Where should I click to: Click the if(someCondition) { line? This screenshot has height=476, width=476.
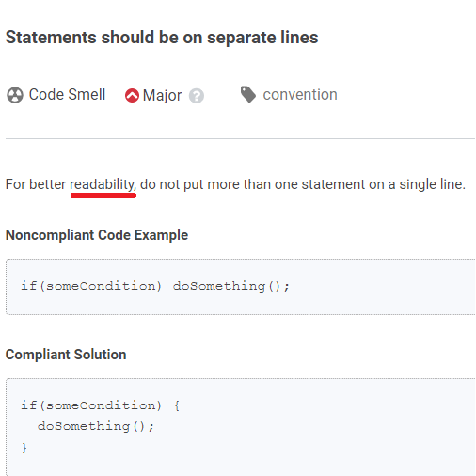pyautogui.click(x=100, y=405)
